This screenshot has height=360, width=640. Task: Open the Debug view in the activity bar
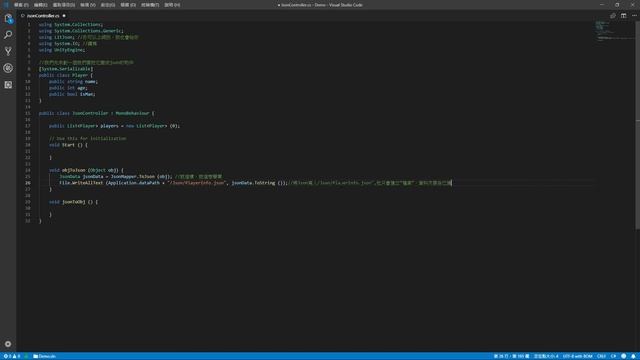pos(8,68)
